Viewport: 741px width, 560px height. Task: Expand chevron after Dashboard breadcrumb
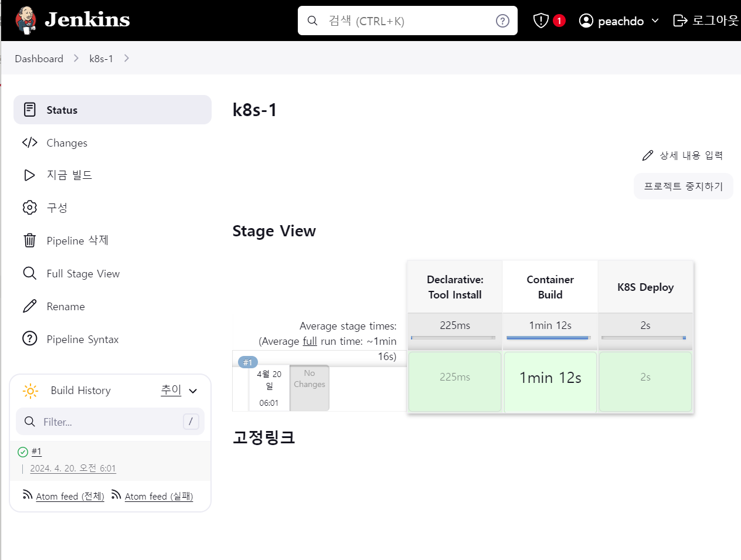coord(76,59)
